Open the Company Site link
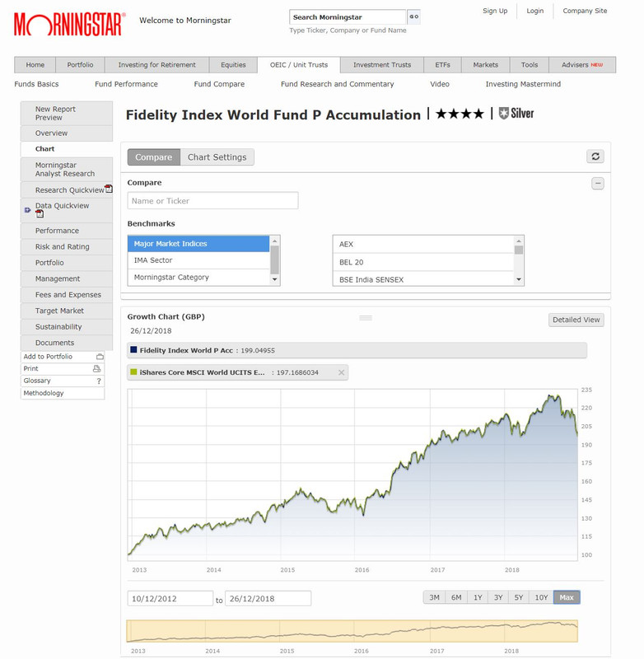644x659 pixels. [585, 11]
